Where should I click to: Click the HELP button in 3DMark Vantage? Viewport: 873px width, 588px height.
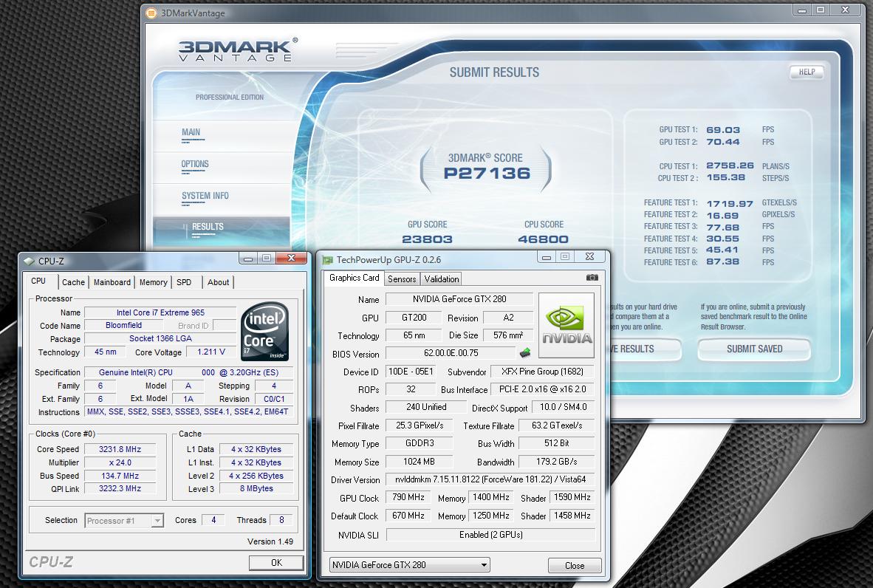[807, 72]
